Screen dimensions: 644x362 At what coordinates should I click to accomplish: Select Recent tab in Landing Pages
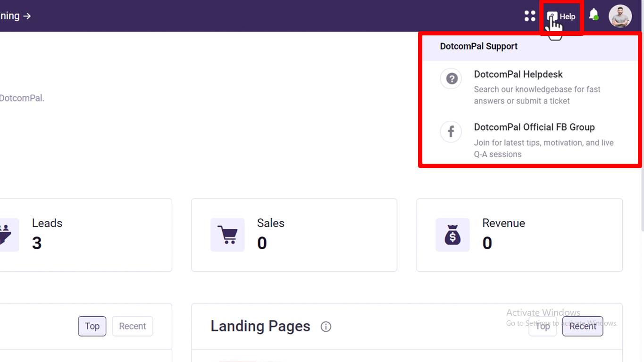click(x=583, y=326)
